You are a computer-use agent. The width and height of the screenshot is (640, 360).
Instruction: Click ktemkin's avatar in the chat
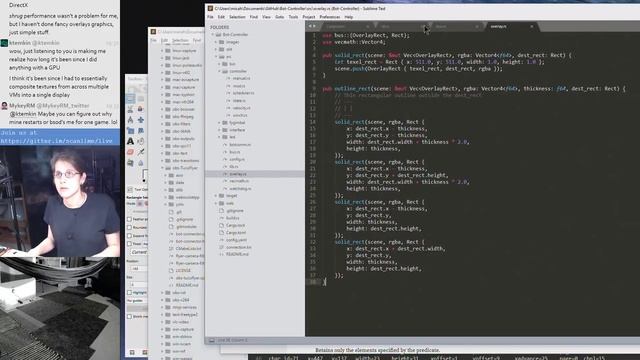[4, 43]
